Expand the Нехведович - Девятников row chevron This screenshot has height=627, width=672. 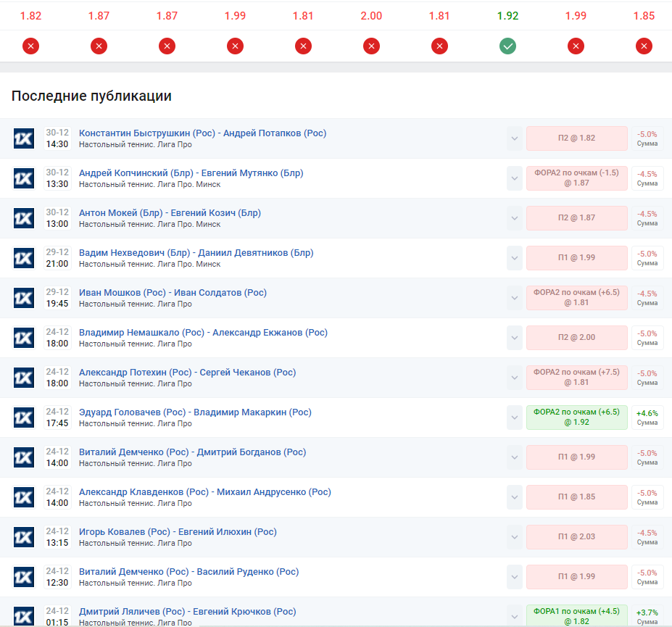point(515,258)
